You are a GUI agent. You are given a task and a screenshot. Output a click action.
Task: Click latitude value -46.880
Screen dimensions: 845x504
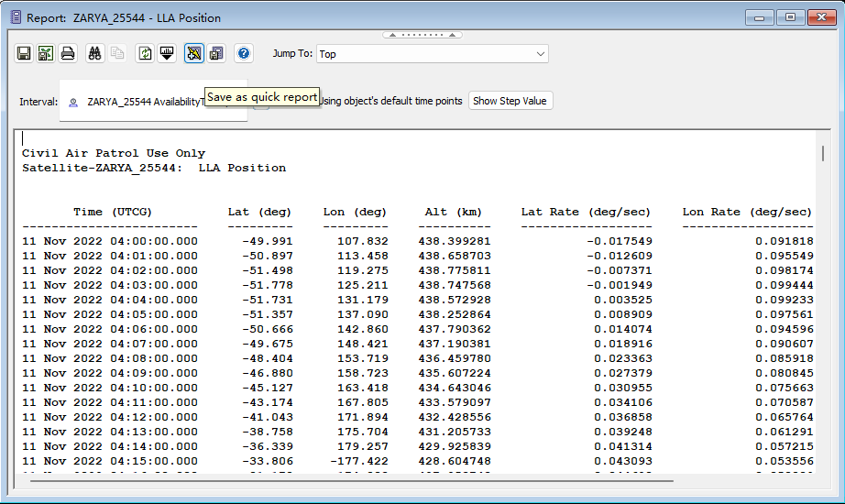[x=268, y=373]
